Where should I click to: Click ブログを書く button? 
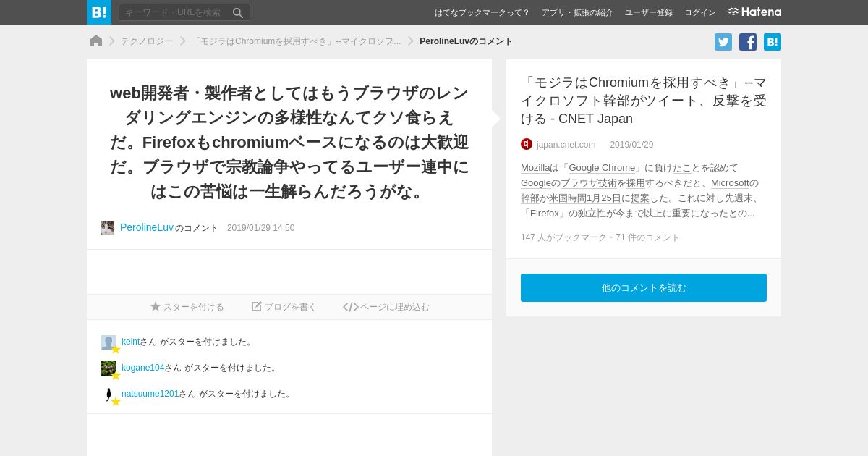(284, 307)
